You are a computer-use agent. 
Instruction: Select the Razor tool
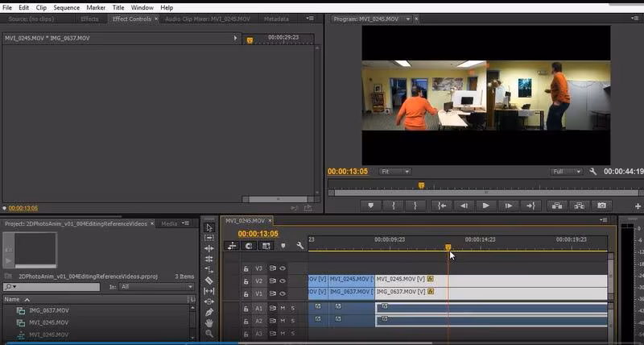click(x=209, y=281)
